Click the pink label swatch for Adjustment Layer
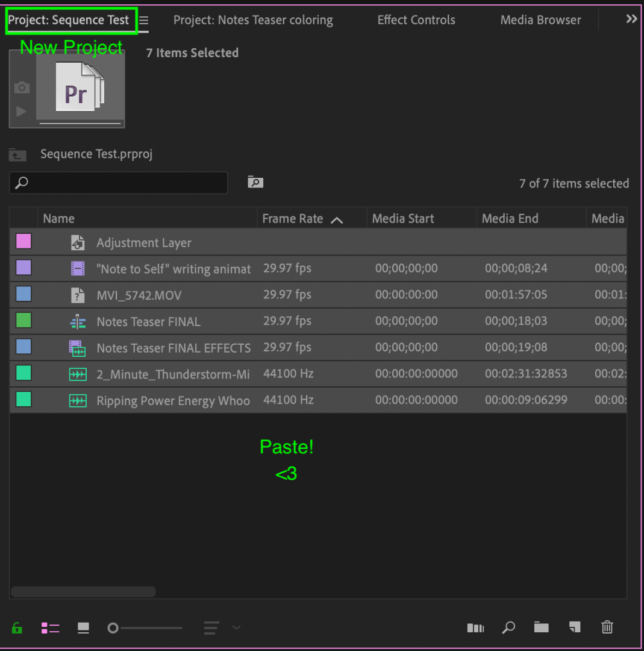The height and width of the screenshot is (651, 644). pyautogui.click(x=23, y=241)
